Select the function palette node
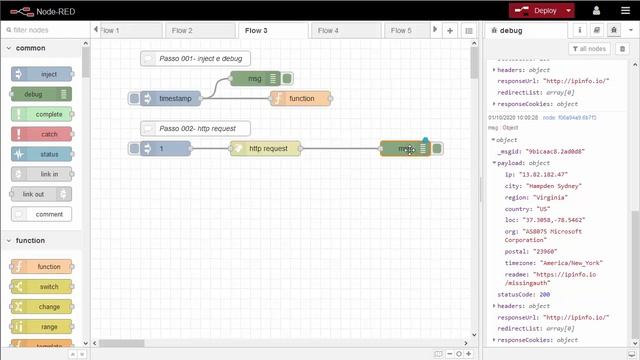 click(x=42, y=267)
